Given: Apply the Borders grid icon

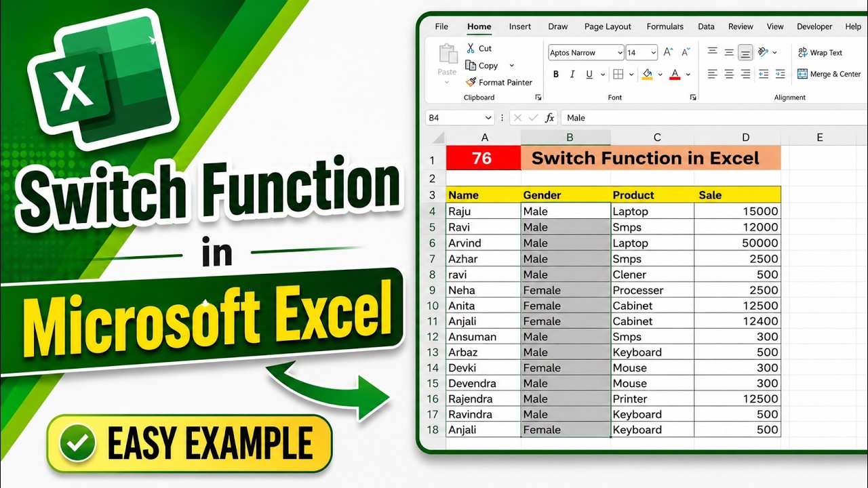Looking at the screenshot, I should 618,74.
